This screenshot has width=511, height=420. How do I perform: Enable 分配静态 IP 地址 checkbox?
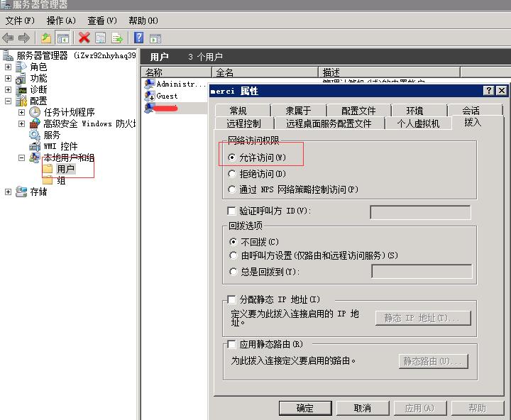[231, 299]
